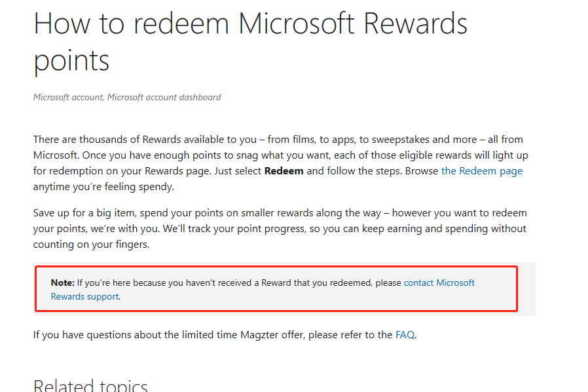
Task: Click the word points in the title
Action: (x=71, y=61)
